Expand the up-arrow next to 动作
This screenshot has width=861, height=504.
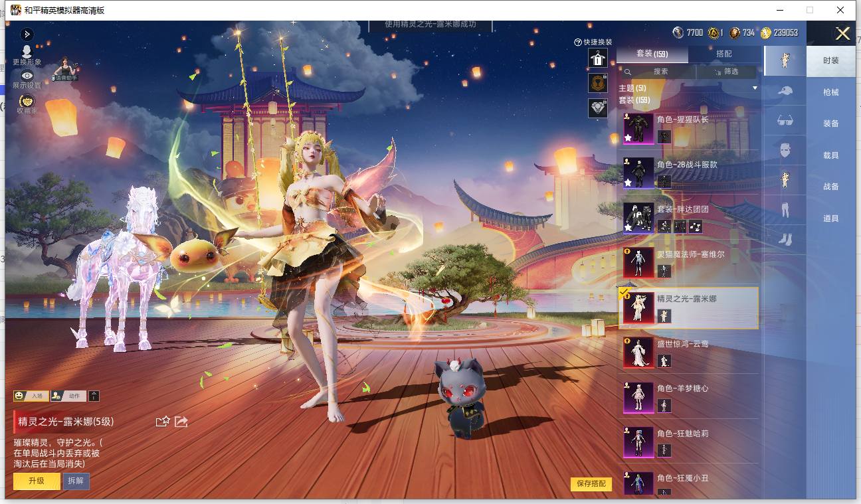click(94, 396)
